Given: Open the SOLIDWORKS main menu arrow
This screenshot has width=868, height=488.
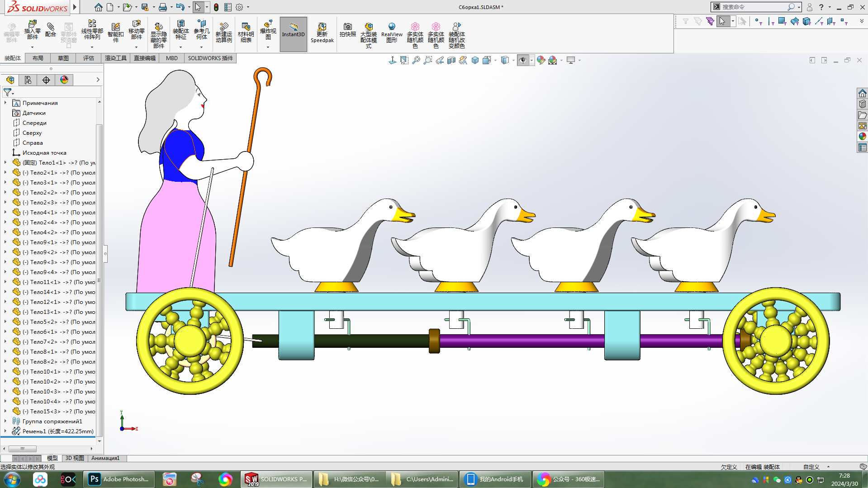Looking at the screenshot, I should [x=75, y=7].
